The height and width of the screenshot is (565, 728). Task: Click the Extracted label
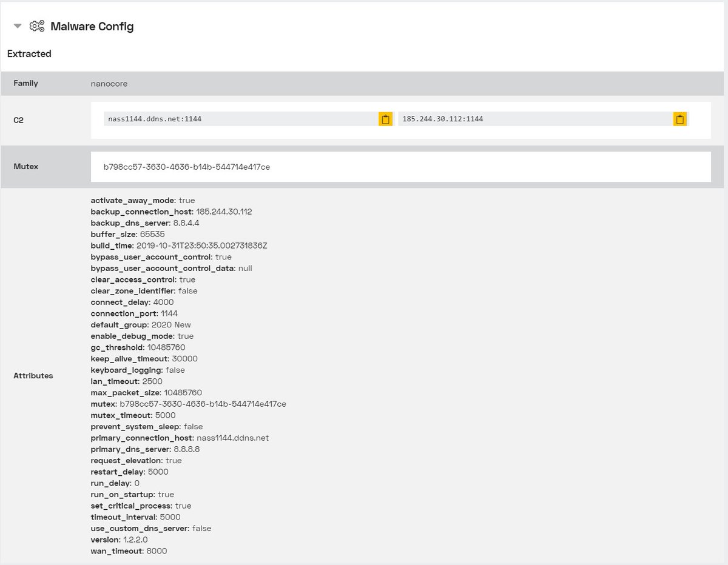(x=29, y=53)
